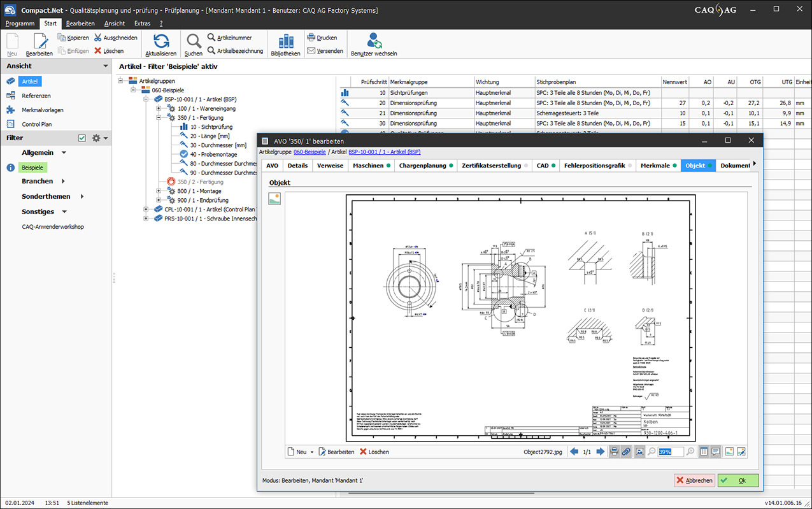Switch to the CAD tab

pyautogui.click(x=546, y=166)
